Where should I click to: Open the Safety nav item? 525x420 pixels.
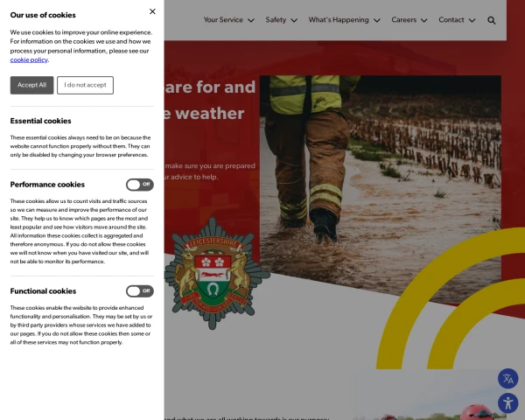tap(276, 20)
